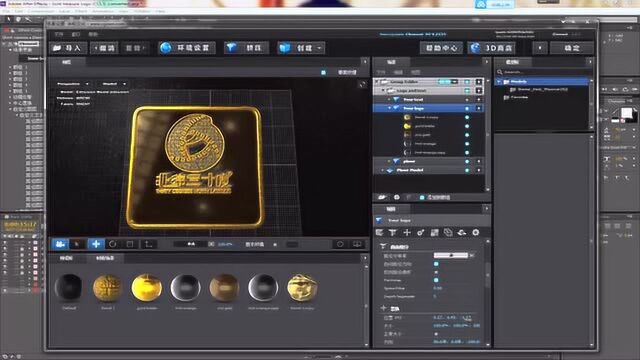This screenshot has height=360, width=640.
Task: Click the key-shaped icon in edit panel
Action: (420, 232)
